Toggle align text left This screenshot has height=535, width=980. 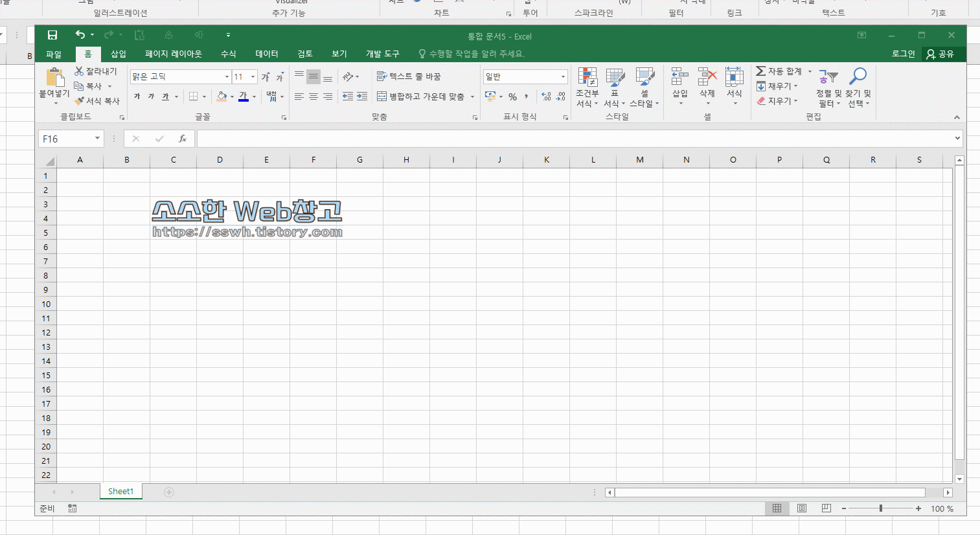click(299, 97)
